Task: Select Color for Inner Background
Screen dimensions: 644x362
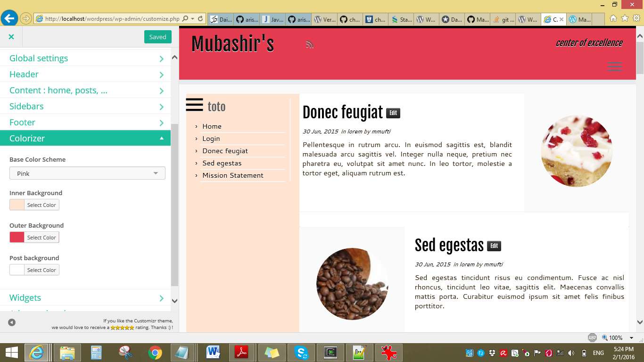Action: (41, 205)
